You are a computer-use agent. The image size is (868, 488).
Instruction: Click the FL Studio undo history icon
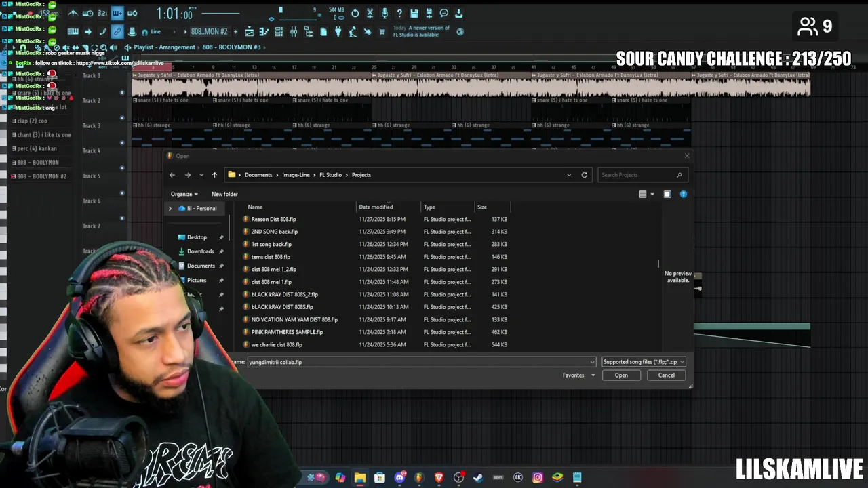coord(355,13)
